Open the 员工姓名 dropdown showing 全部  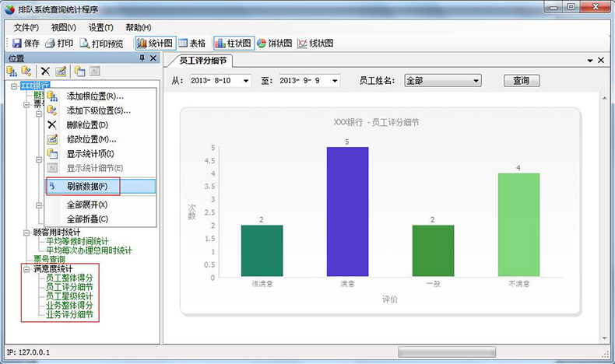pos(476,80)
